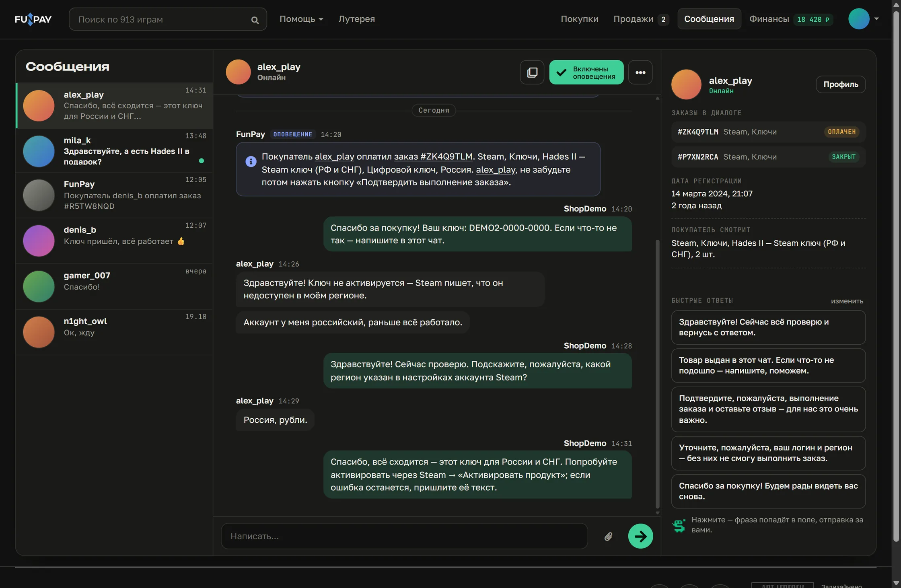Open the Продажи tab
The width and height of the screenshot is (901, 588).
coord(641,19)
